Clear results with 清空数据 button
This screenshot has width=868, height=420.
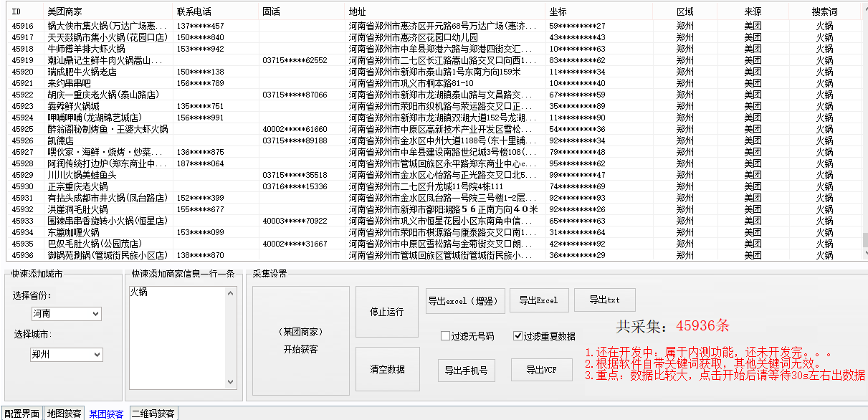386,369
